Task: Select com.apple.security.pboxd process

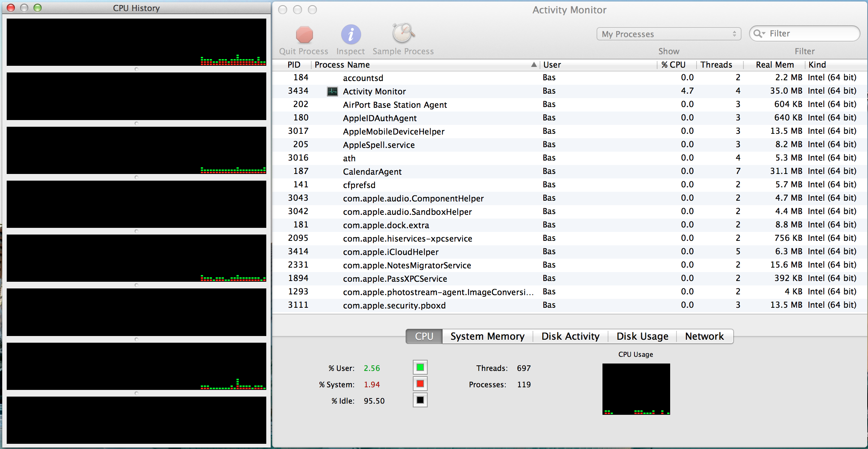Action: pos(570,305)
